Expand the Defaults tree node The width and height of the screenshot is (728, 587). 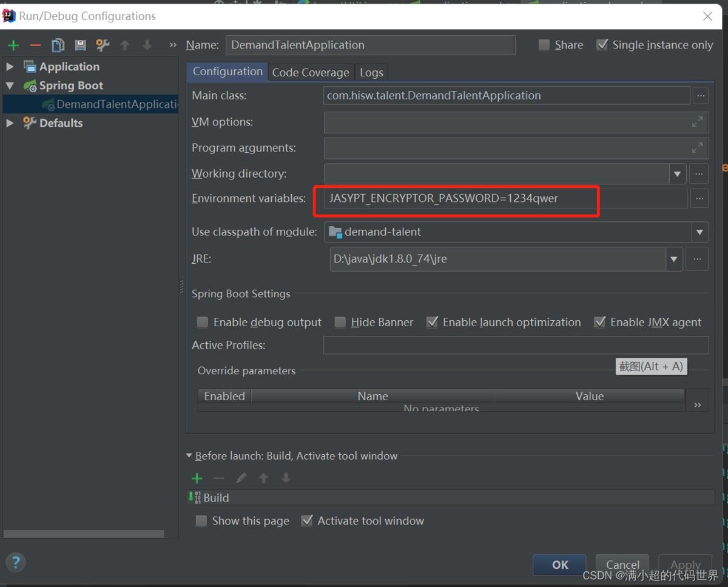(x=10, y=123)
